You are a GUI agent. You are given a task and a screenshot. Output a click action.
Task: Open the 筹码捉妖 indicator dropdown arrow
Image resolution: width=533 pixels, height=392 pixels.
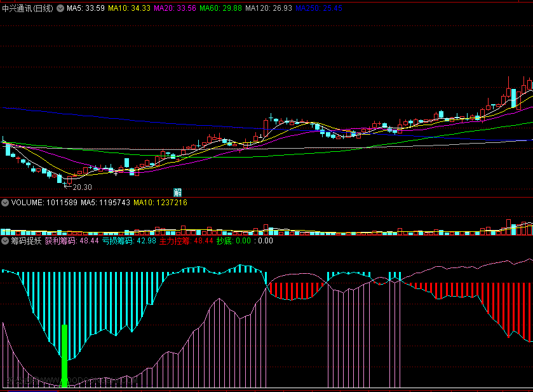[x=5, y=241]
